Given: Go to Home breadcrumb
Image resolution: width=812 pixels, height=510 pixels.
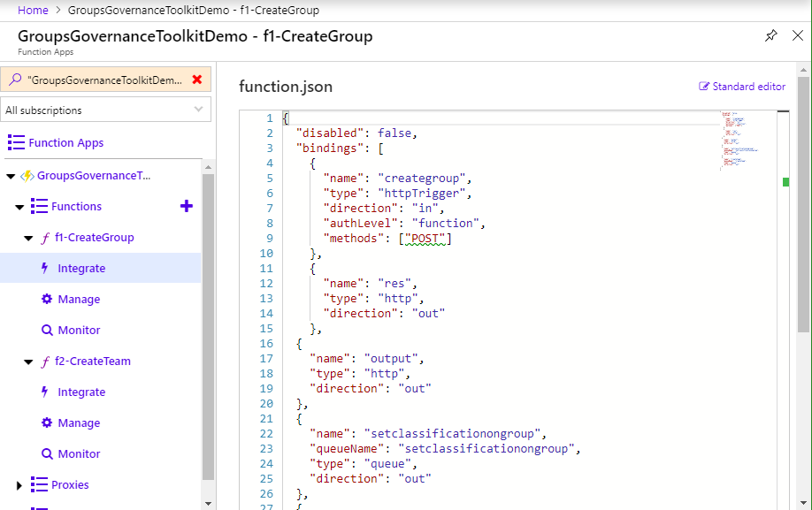Looking at the screenshot, I should tap(33, 10).
